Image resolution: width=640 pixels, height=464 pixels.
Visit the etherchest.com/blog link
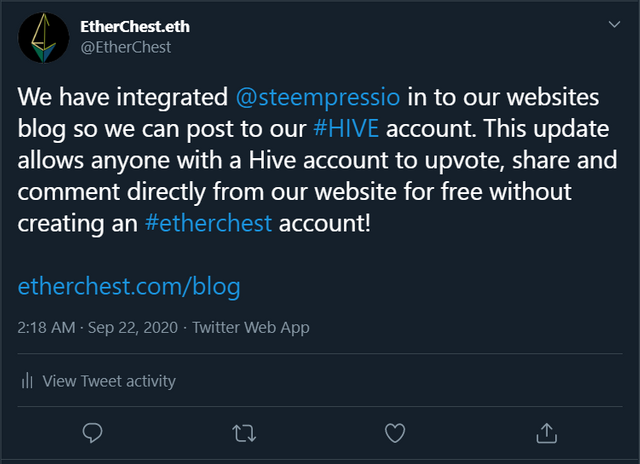tap(129, 287)
